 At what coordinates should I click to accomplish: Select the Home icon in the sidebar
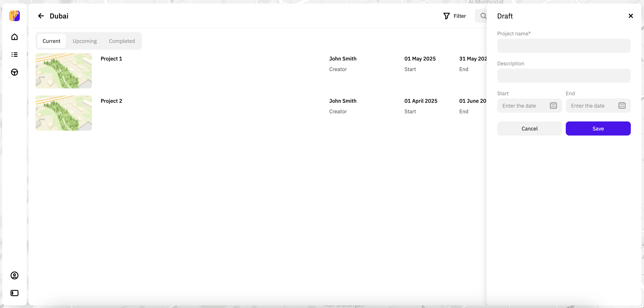tap(14, 37)
